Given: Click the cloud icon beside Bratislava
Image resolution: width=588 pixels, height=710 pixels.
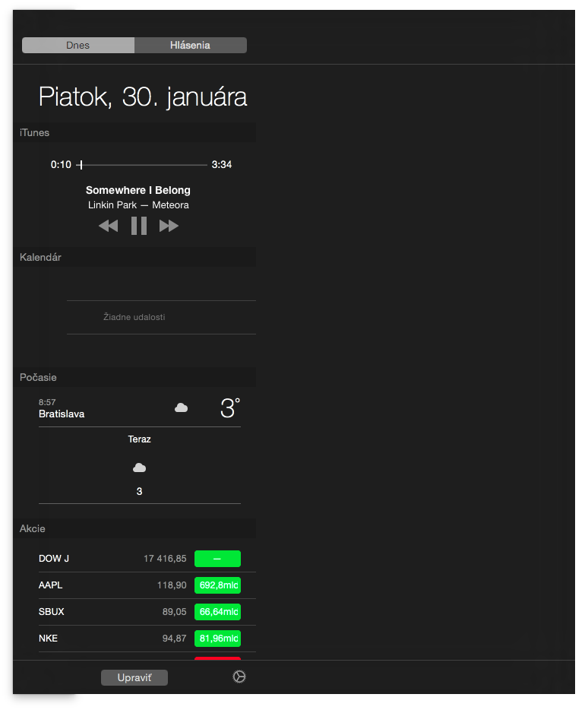Looking at the screenshot, I should [181, 408].
